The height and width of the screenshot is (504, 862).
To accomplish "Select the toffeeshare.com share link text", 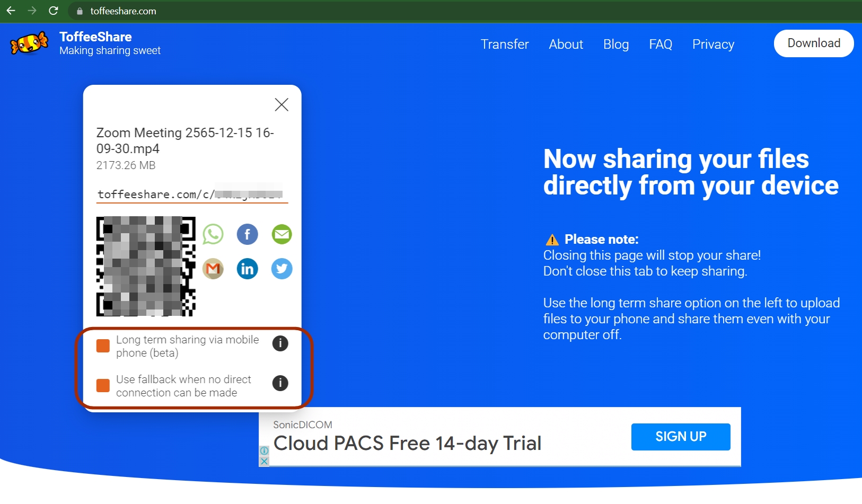I will click(x=191, y=194).
